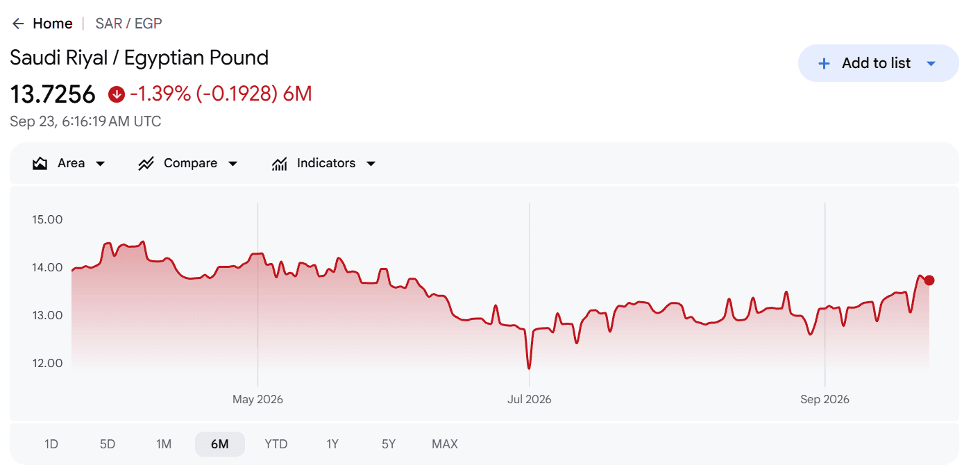Go to the Home link
980x474 pixels.
(x=53, y=24)
